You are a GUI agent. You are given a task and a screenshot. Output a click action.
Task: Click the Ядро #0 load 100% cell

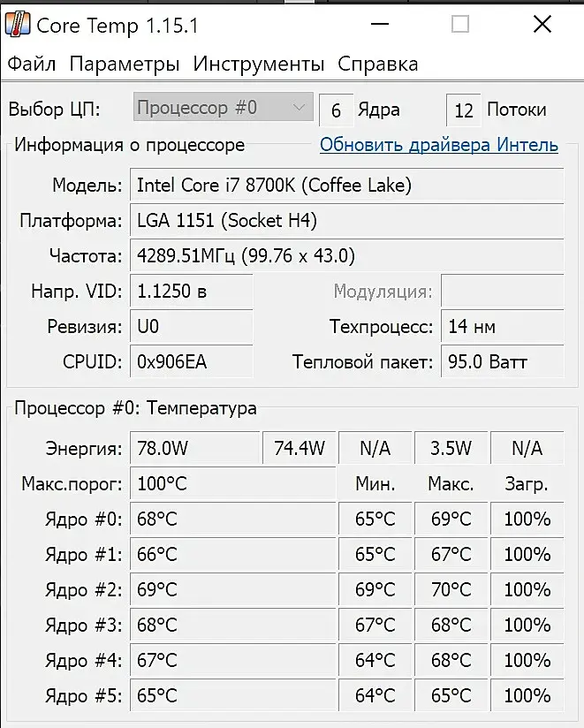[x=527, y=519]
